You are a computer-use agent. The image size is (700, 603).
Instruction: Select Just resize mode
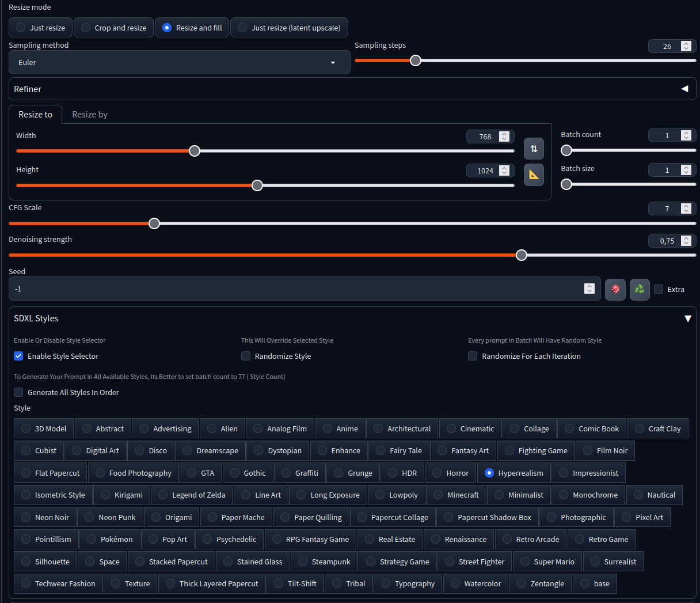[41, 28]
